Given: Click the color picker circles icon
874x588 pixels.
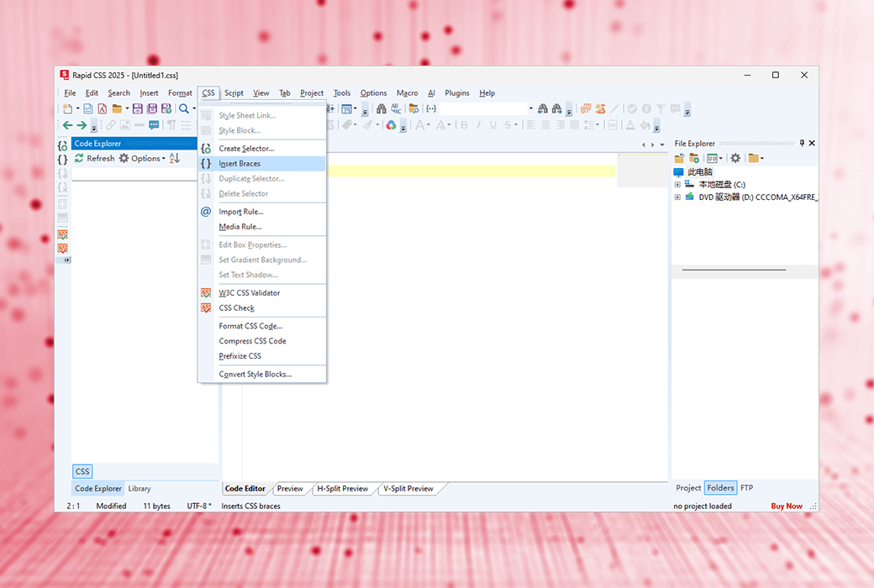Looking at the screenshot, I should point(392,125).
